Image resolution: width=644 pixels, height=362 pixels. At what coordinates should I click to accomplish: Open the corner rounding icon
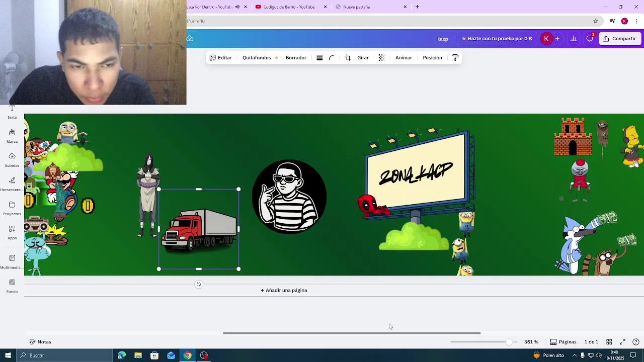coord(332,58)
